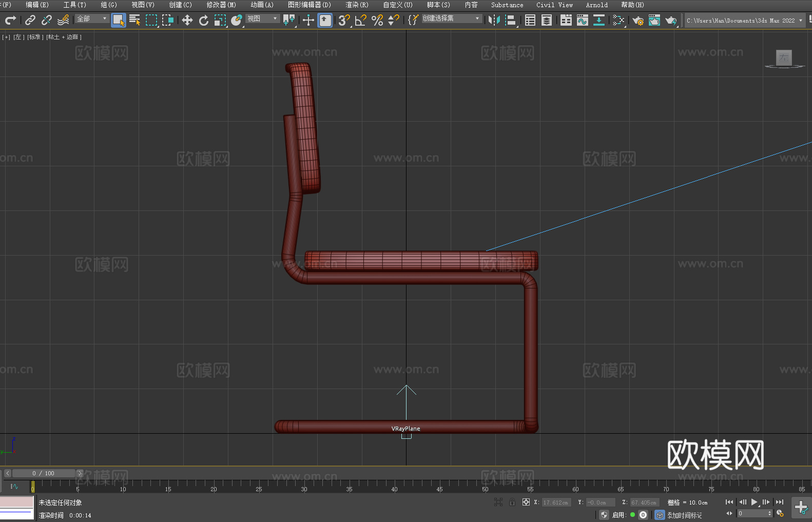Screen dimensions: 812x522
Task: Toggle the 3D Snaps button
Action: (344, 20)
